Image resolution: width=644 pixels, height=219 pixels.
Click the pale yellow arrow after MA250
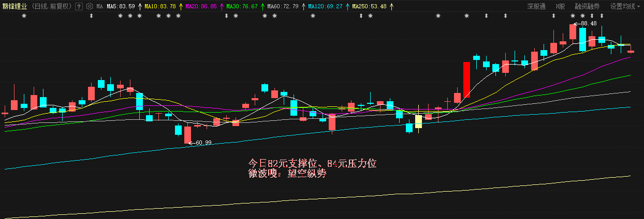(x=391, y=7)
